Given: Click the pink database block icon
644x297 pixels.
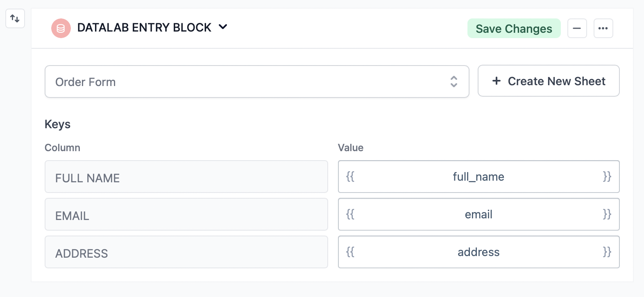Looking at the screenshot, I should point(61,28).
